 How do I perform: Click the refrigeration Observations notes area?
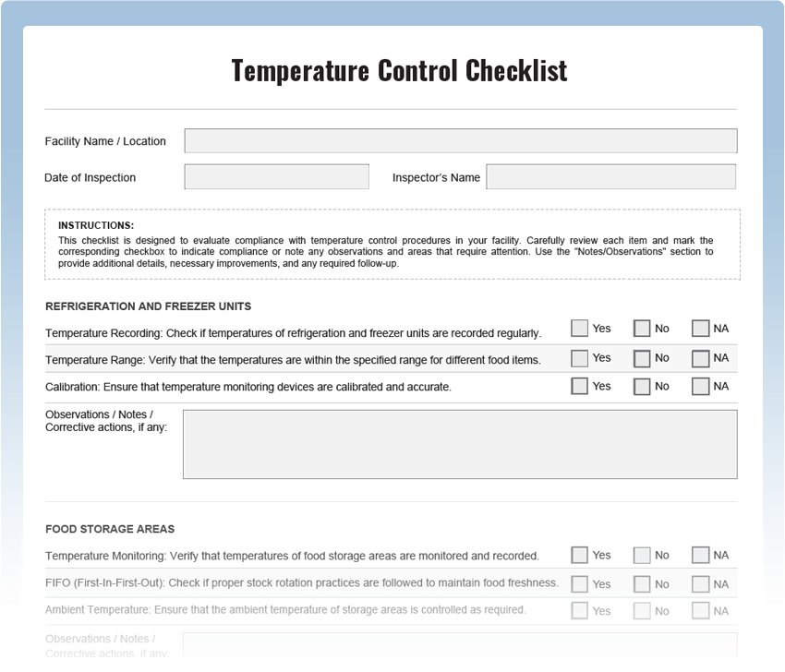(460, 443)
